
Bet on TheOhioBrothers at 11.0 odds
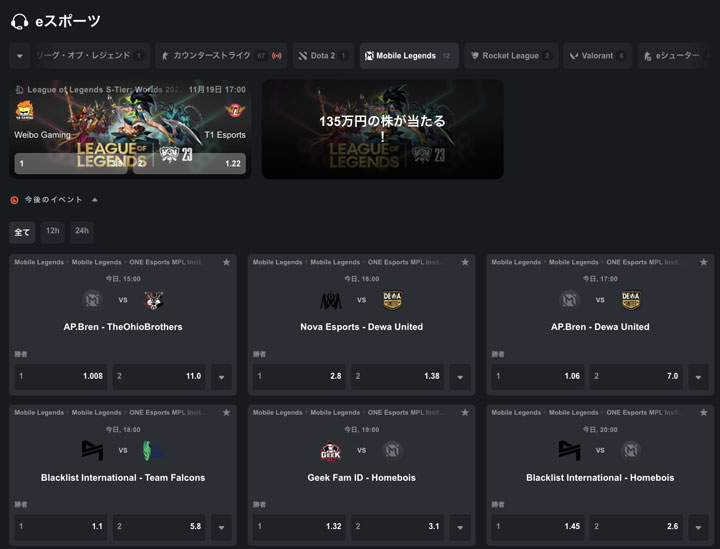159,376
